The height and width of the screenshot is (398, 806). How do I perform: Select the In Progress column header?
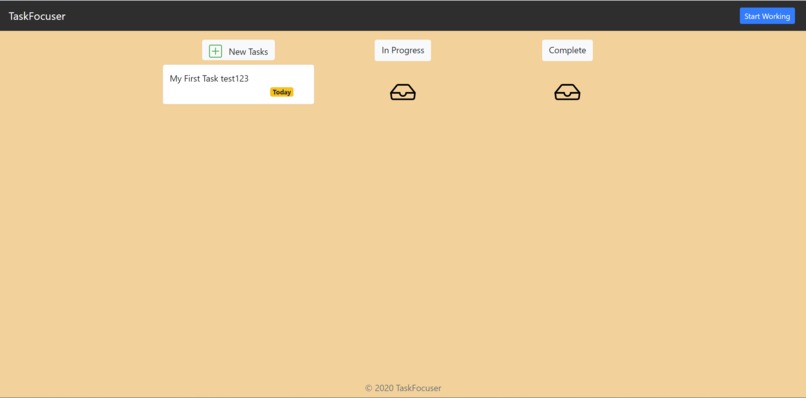coord(402,50)
